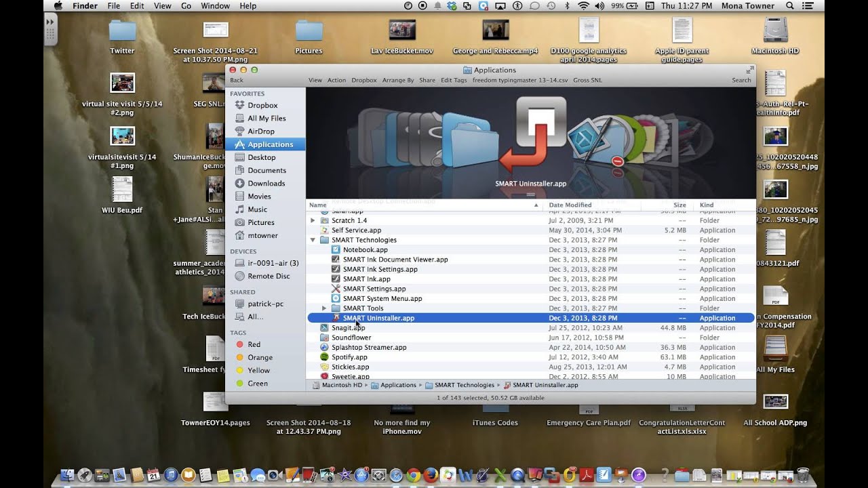Open the Dropbox toolbar menu
The width and height of the screenshot is (868, 488).
click(x=363, y=80)
